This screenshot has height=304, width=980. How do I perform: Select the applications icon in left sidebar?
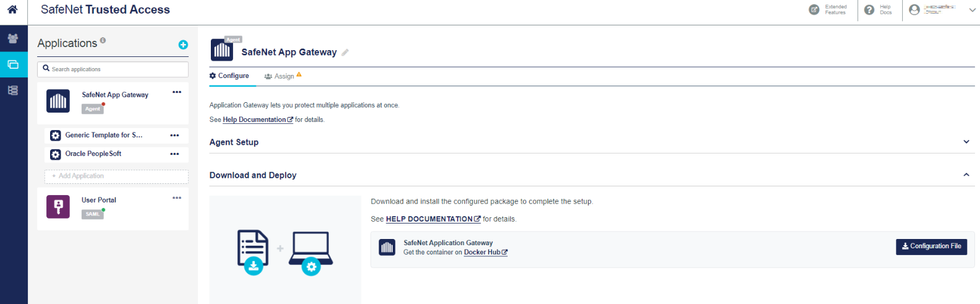[x=13, y=64]
